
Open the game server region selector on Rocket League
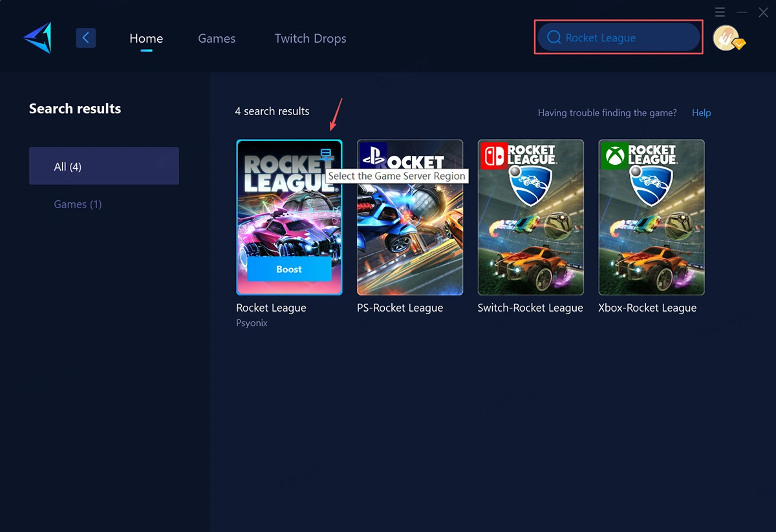coord(326,154)
